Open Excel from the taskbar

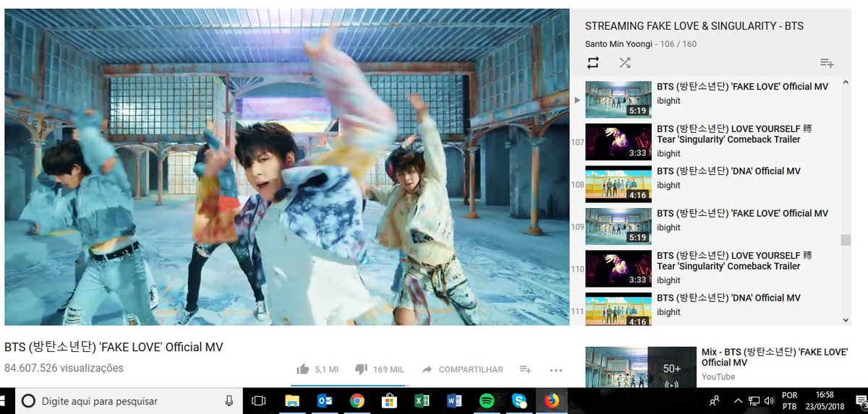click(422, 401)
